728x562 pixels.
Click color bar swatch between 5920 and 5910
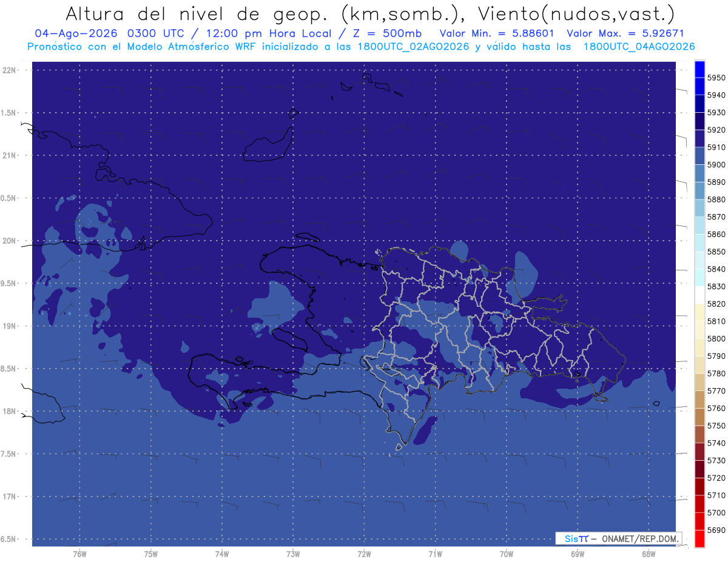(x=699, y=138)
